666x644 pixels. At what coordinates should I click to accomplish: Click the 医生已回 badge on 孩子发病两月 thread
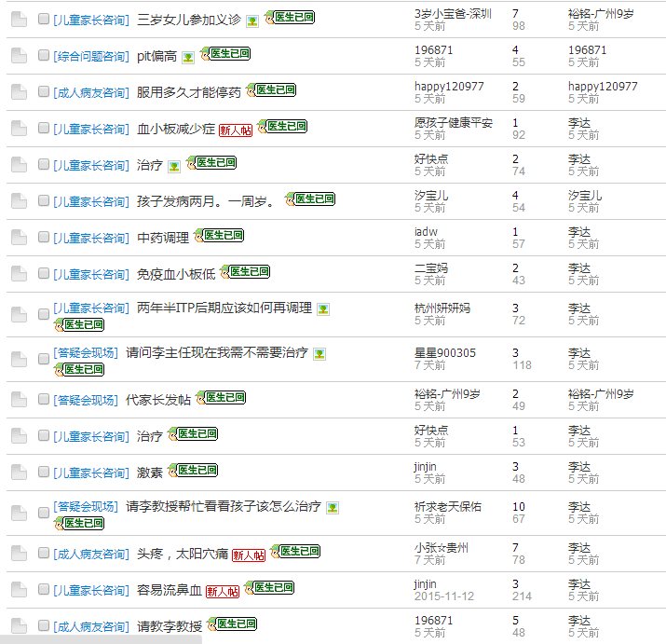[310, 199]
